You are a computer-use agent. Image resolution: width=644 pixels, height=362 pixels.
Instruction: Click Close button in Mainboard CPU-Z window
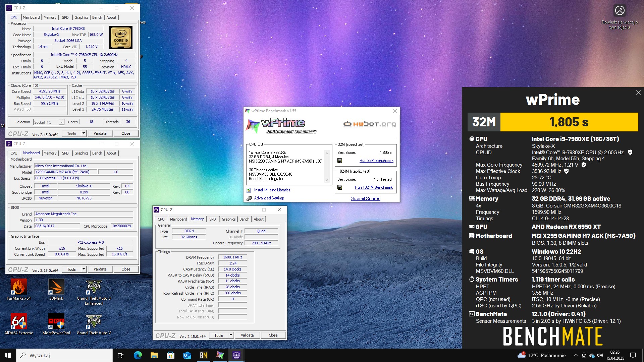coord(126,269)
